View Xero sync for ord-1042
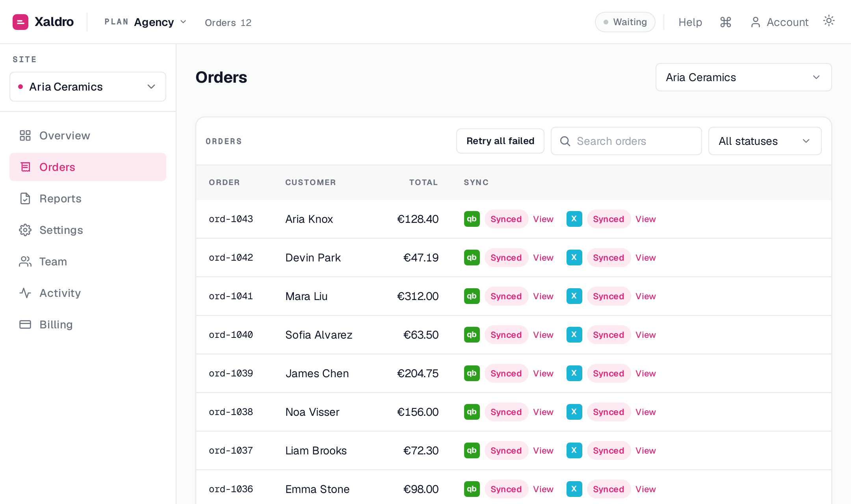 646,258
